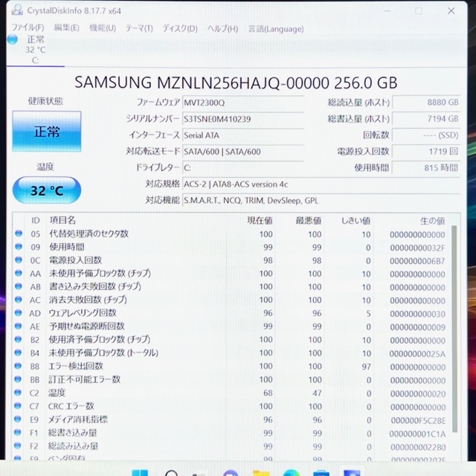
Task: Open the 編集(E) menu
Action: point(66,28)
